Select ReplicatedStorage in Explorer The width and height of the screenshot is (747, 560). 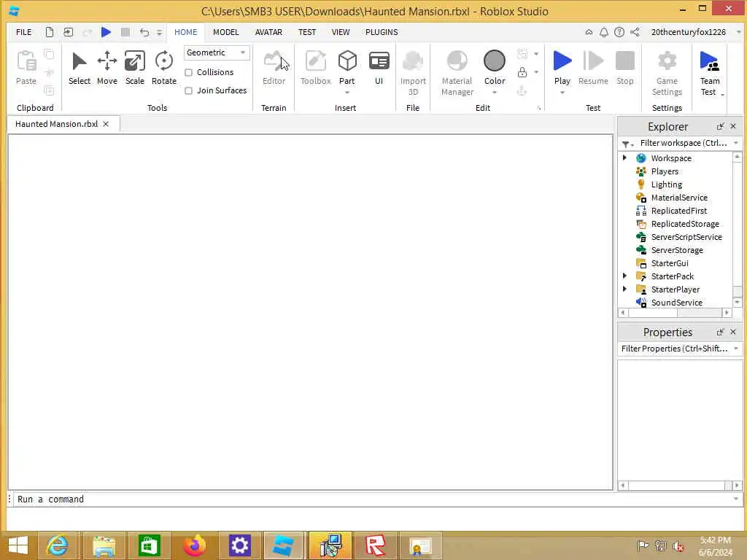click(685, 224)
